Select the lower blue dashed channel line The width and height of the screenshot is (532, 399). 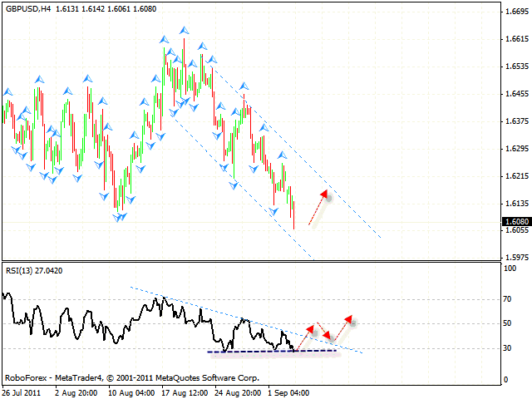(242, 188)
